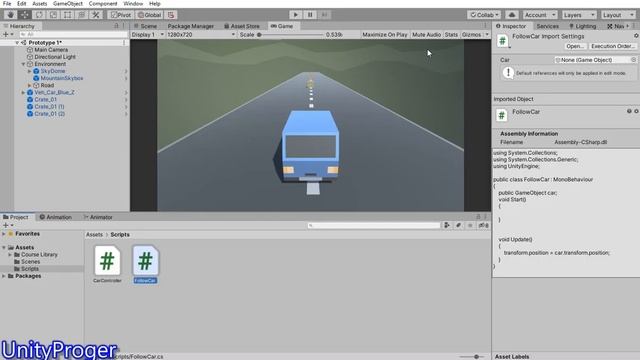Collapse the Environment object in Hierarchy

click(23, 64)
